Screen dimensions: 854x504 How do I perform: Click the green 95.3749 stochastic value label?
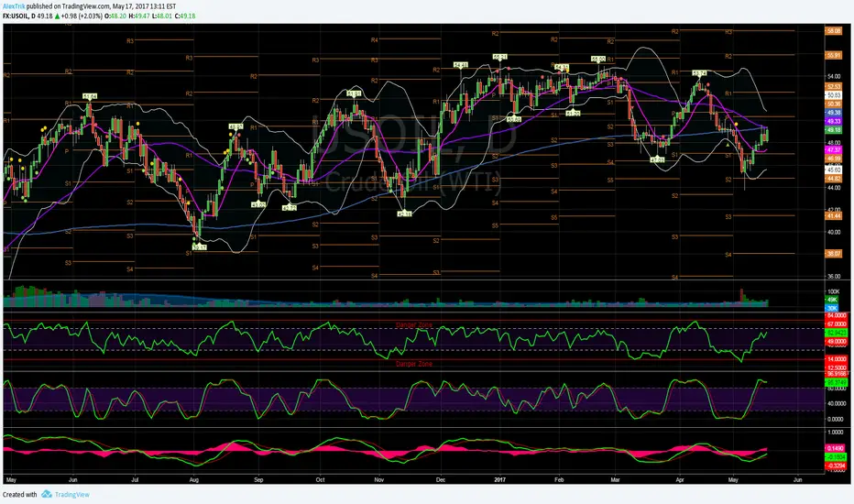pyautogui.click(x=837, y=383)
